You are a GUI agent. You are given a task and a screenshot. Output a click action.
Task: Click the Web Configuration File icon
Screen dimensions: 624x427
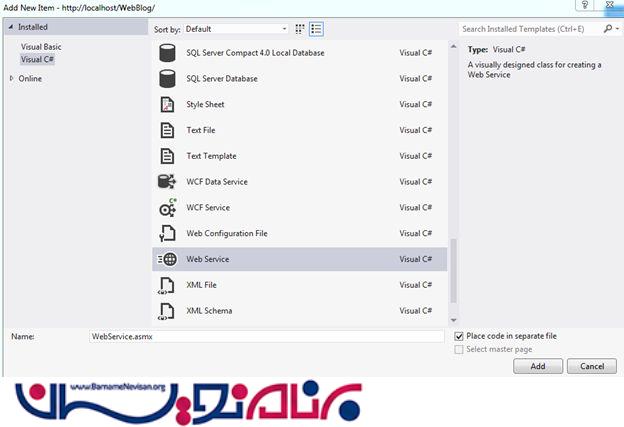(167, 234)
